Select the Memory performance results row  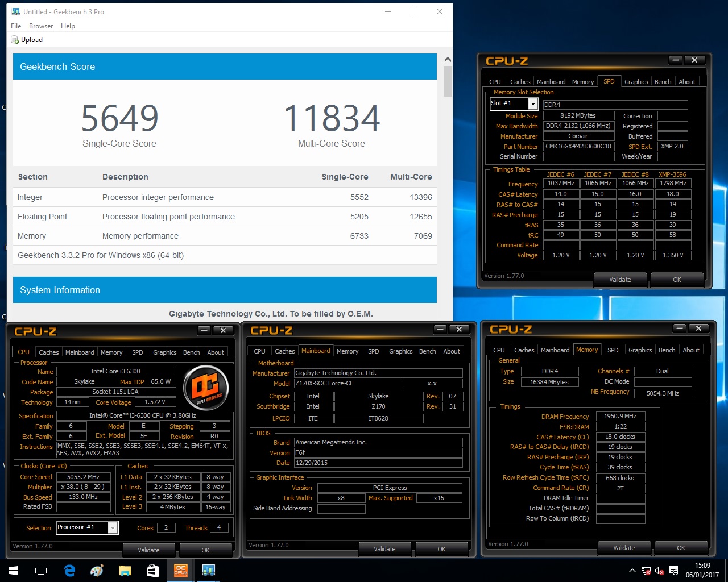[x=225, y=236]
